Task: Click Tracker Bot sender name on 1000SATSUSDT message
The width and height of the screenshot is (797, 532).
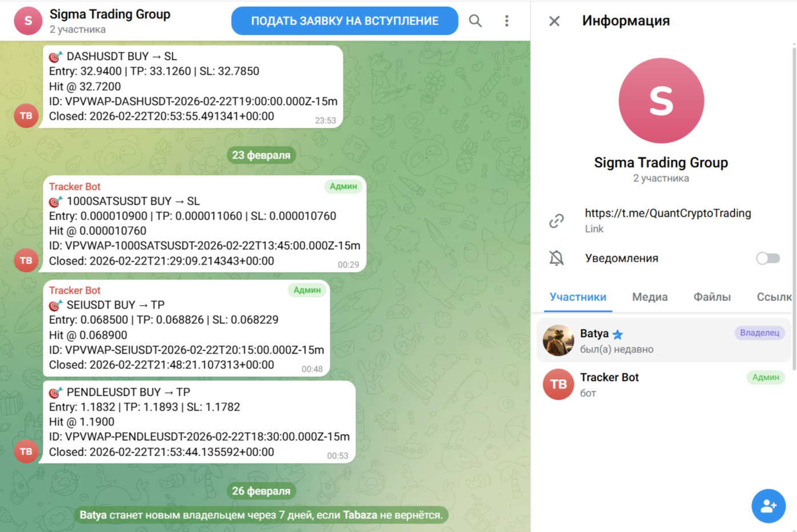Action: click(x=75, y=186)
